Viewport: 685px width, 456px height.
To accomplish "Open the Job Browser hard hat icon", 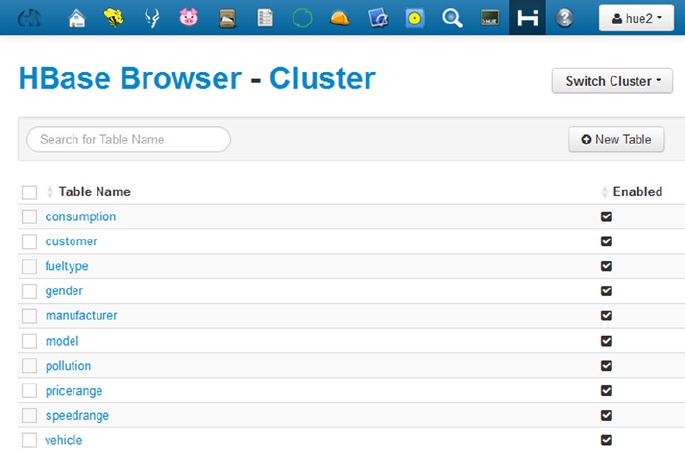I will click(x=340, y=18).
